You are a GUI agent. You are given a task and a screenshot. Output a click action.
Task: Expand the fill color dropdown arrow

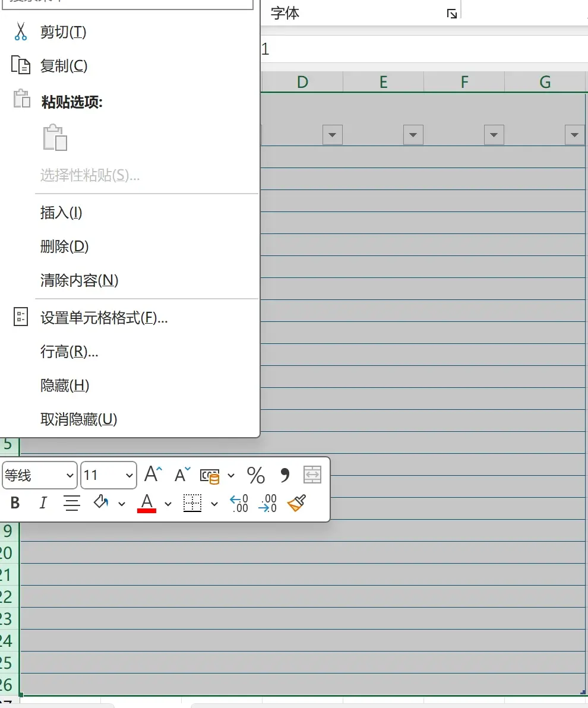(122, 504)
